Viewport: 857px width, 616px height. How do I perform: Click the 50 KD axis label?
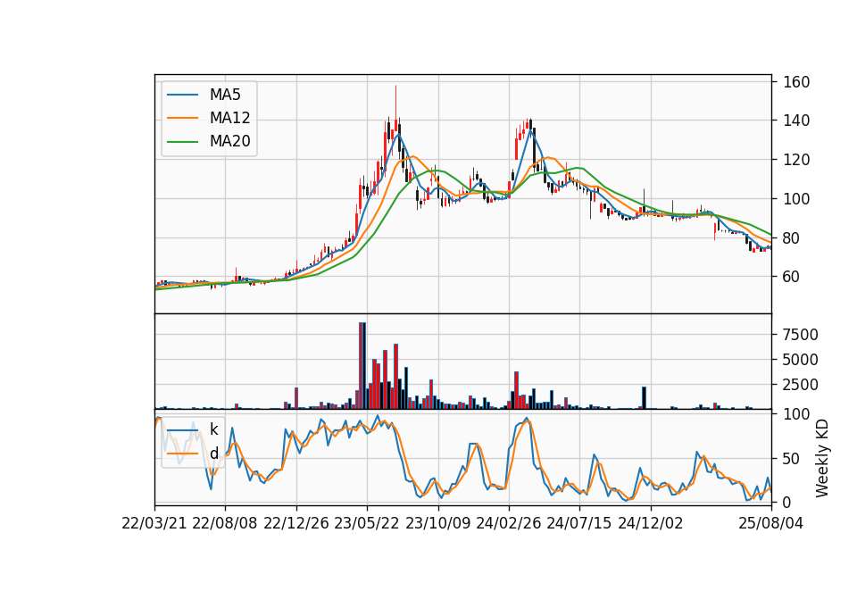coord(792,459)
